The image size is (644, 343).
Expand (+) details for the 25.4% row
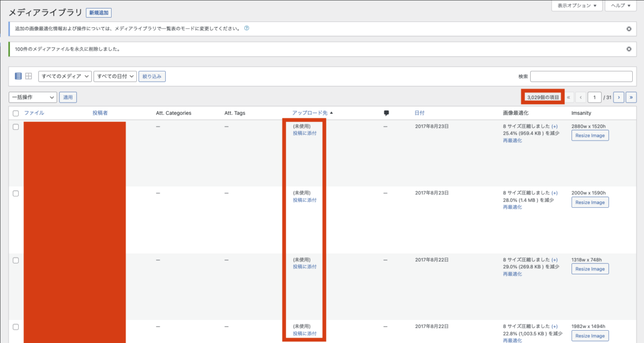pyautogui.click(x=554, y=126)
